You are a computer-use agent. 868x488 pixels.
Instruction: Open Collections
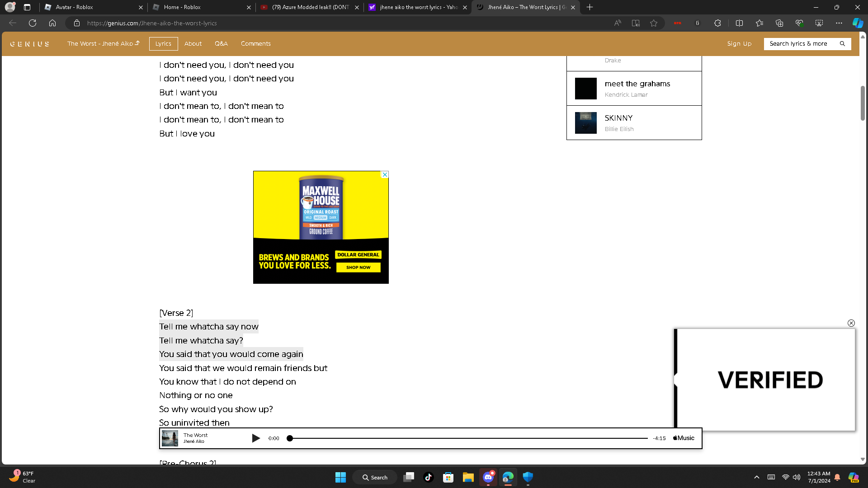click(779, 23)
